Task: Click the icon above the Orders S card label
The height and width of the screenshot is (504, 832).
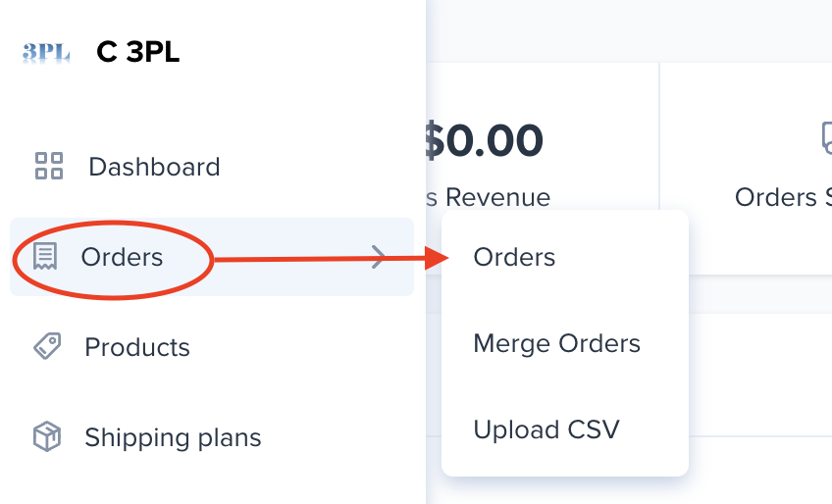Action: [x=826, y=138]
